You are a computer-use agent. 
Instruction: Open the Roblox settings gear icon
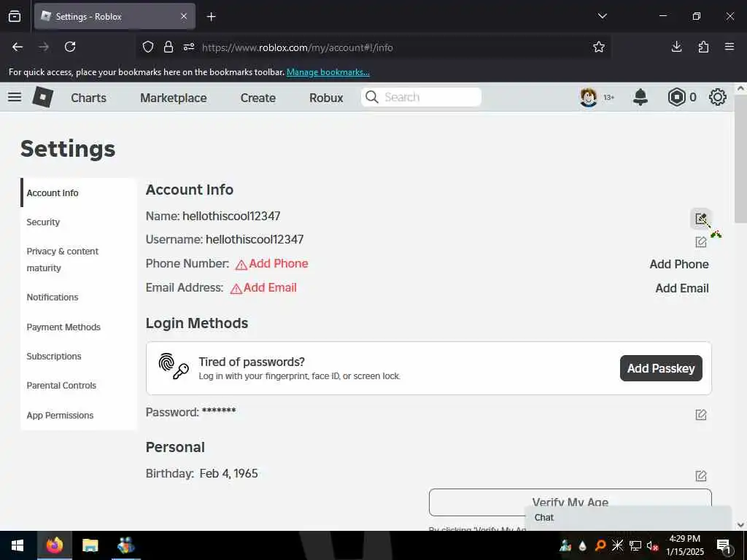718,97
